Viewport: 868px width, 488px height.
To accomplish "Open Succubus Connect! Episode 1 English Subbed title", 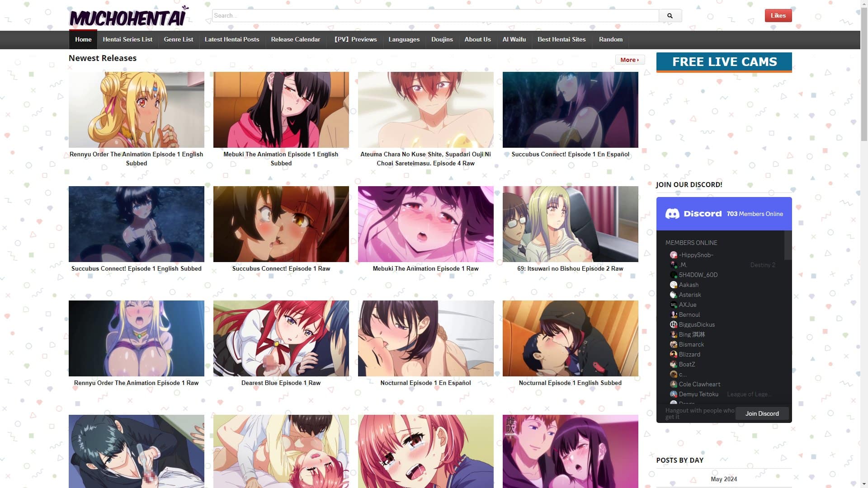I will 137,268.
